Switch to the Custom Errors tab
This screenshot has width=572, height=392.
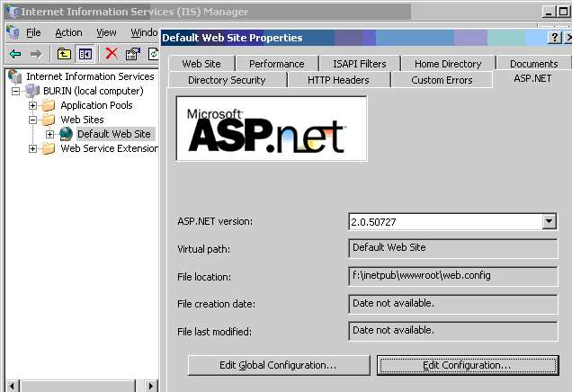(x=442, y=80)
